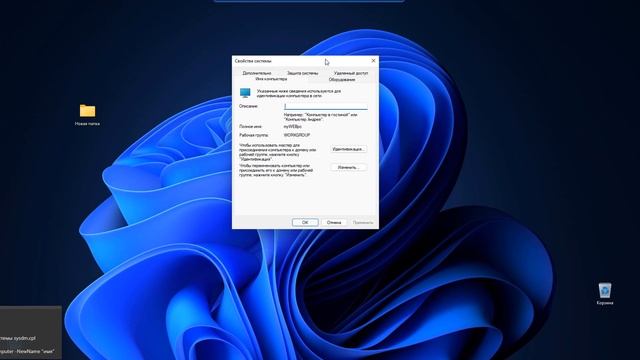The image size is (640, 360).
Task: Click the 'Изменить...' button
Action: coord(348,167)
